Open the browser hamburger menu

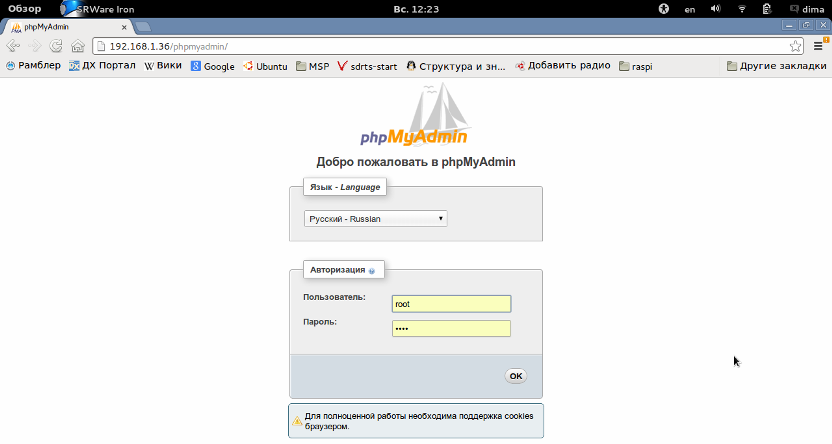[818, 46]
